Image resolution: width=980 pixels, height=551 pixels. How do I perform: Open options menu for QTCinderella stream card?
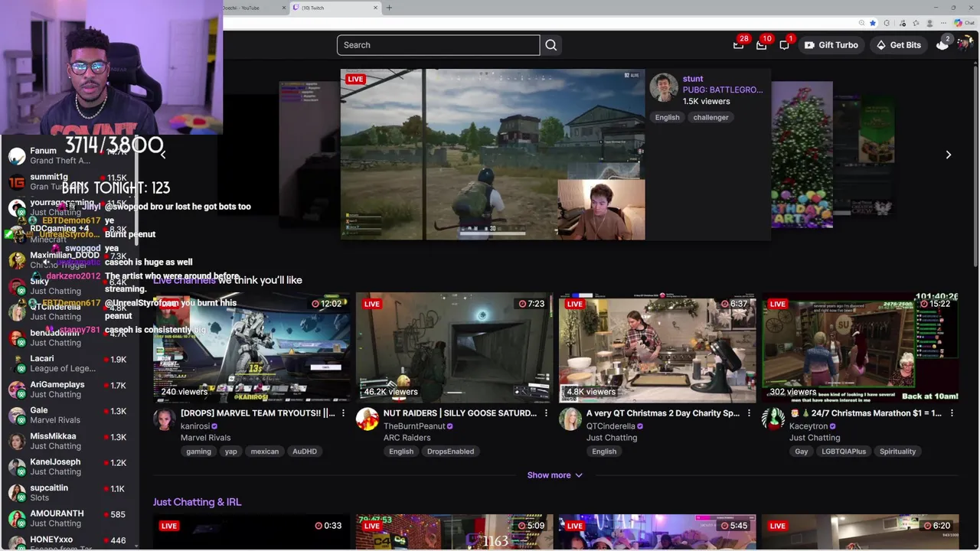coord(749,413)
